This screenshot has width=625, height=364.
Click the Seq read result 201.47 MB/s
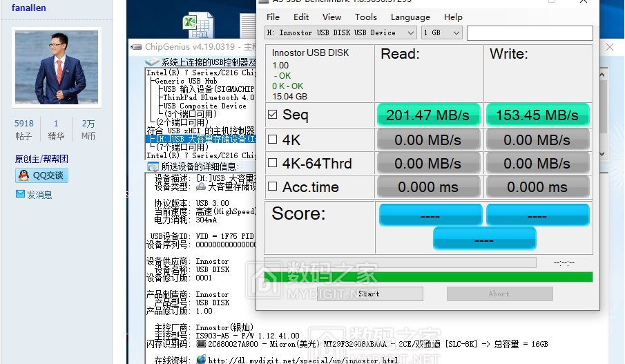428,115
